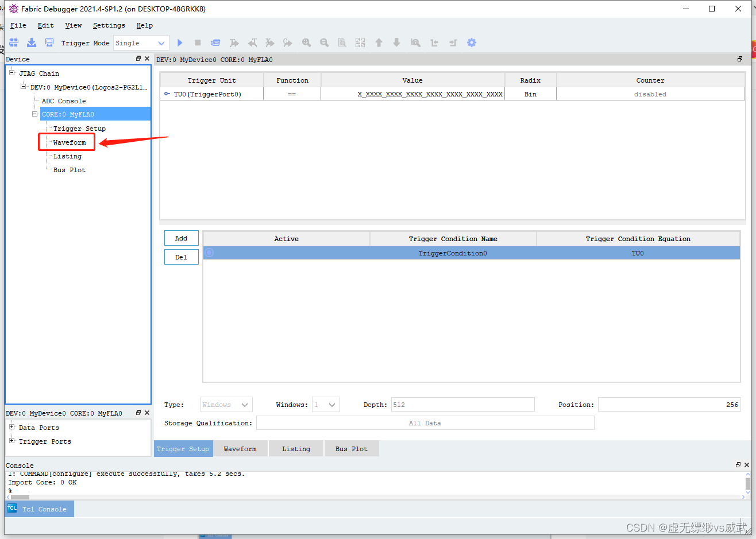Viewport: 756px width, 539px height.
Task: Click the move-up arrow toolbar icon
Action: point(379,42)
